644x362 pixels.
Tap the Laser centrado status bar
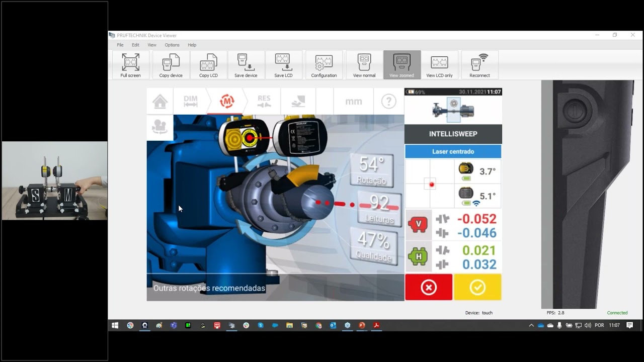pyautogui.click(x=453, y=151)
